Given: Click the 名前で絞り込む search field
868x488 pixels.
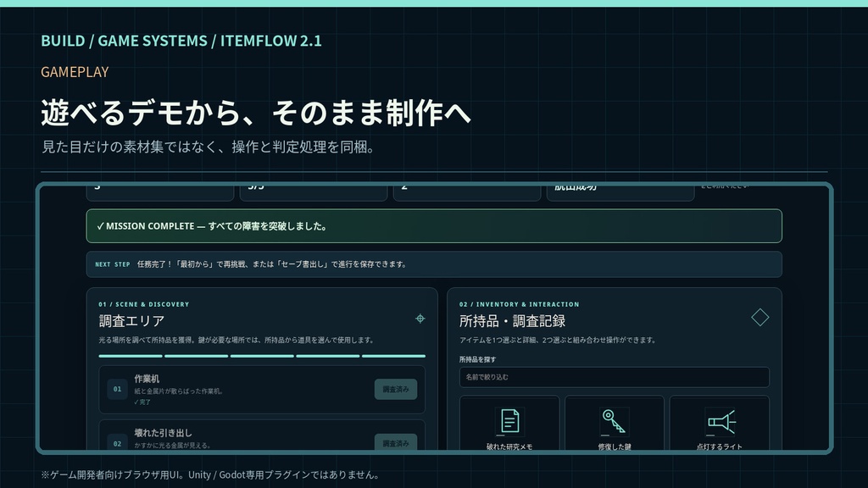Looking at the screenshot, I should pyautogui.click(x=614, y=377).
